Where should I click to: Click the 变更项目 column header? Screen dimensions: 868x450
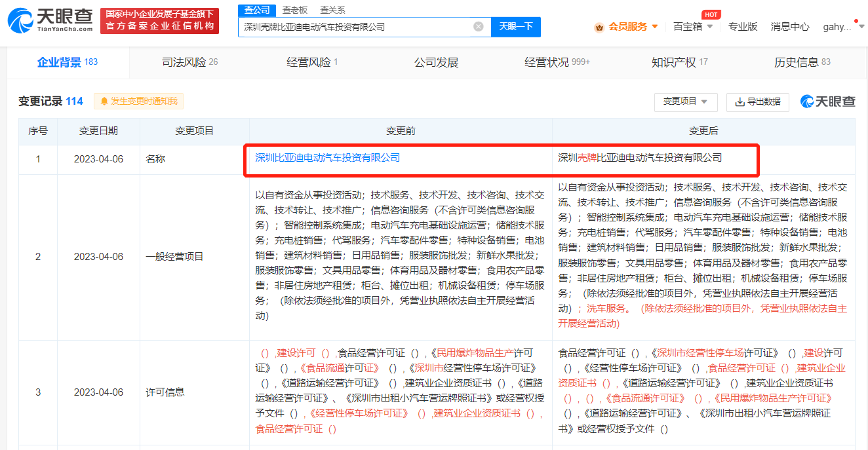195,131
